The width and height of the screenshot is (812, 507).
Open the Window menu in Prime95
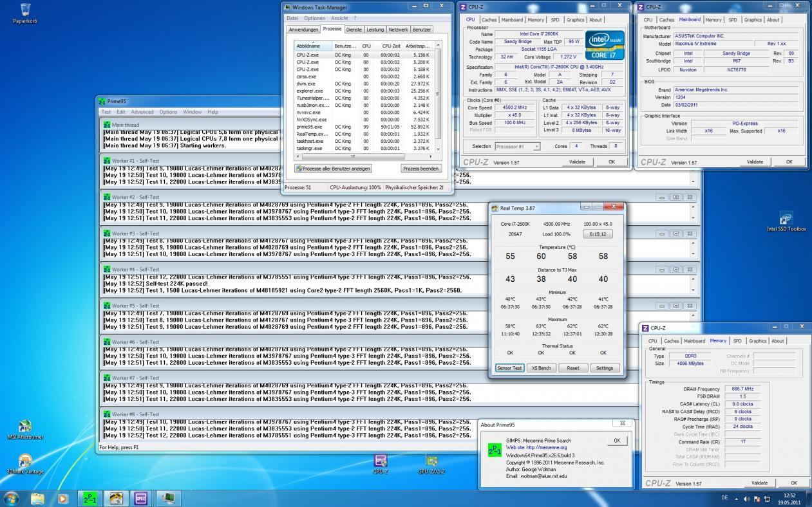pyautogui.click(x=192, y=112)
